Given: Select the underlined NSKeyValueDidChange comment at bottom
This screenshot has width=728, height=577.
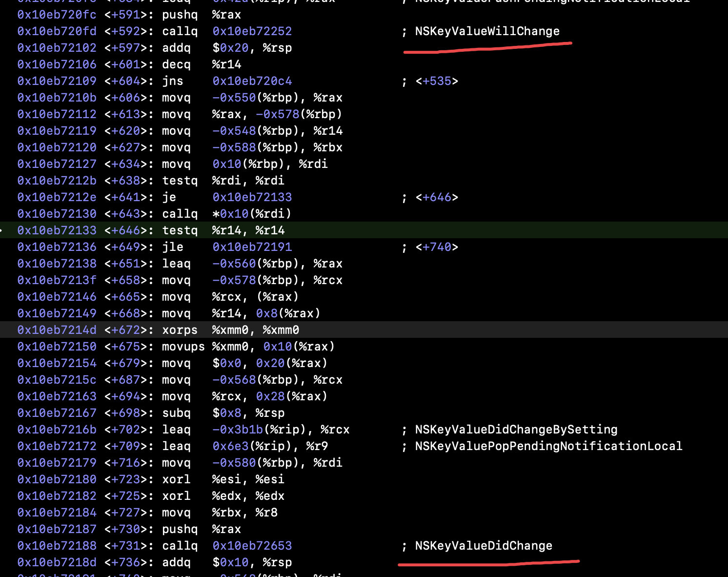Looking at the screenshot, I should coord(483,546).
